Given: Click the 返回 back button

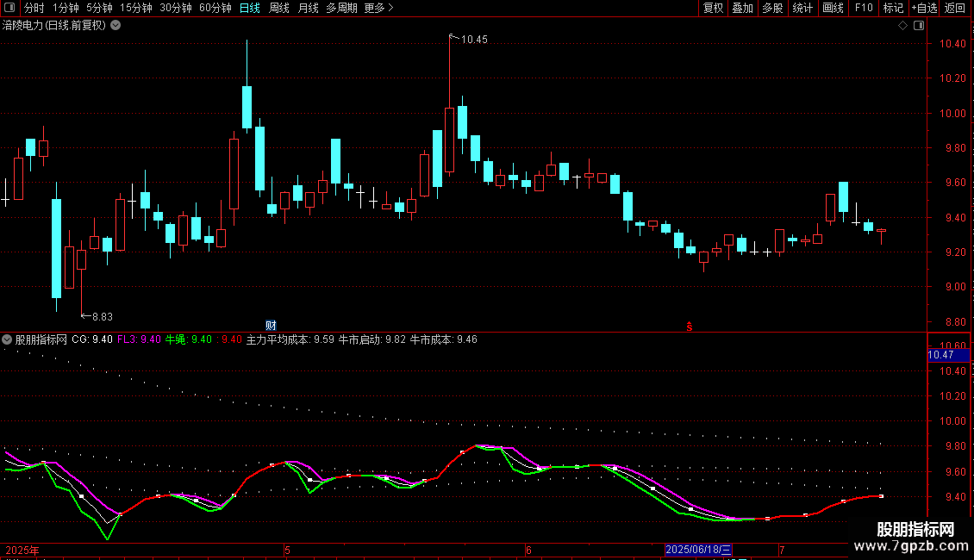Looking at the screenshot, I should pyautogui.click(x=955, y=8).
